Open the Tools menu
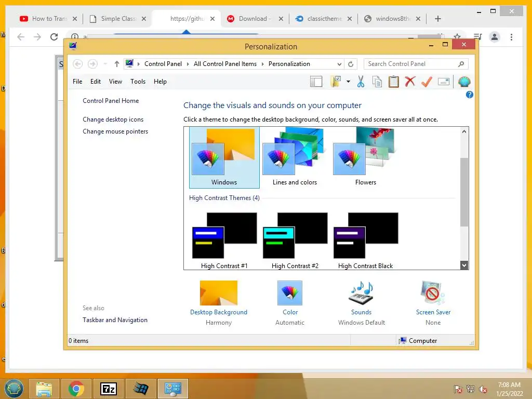Image resolution: width=532 pixels, height=399 pixels. (x=138, y=82)
